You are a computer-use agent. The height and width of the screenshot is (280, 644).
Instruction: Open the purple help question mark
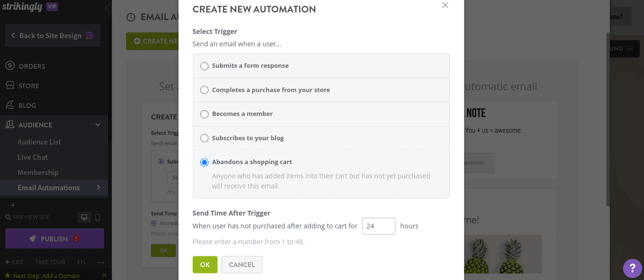click(x=633, y=268)
